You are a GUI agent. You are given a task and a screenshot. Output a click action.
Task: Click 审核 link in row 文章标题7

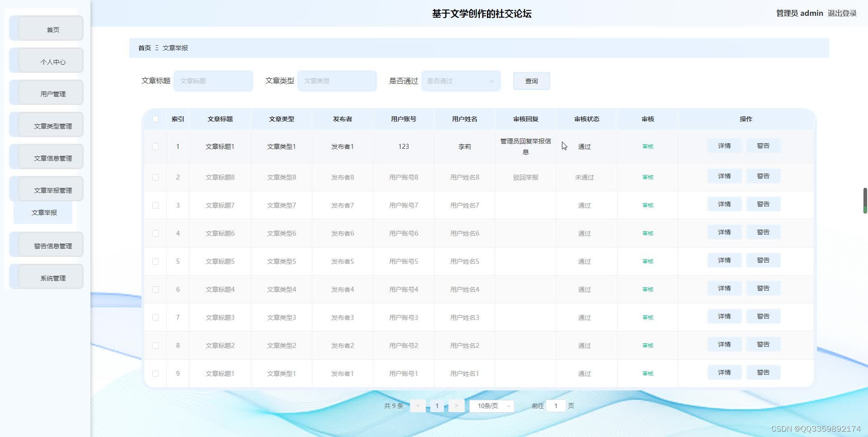(x=647, y=205)
